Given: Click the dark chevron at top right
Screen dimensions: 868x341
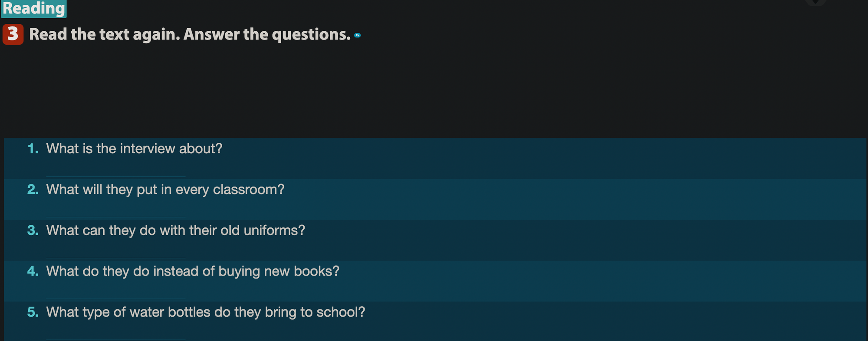Looking at the screenshot, I should pyautogui.click(x=815, y=3).
